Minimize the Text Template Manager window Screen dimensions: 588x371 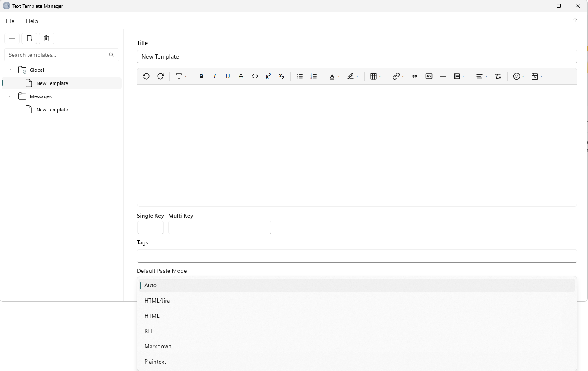point(540,6)
